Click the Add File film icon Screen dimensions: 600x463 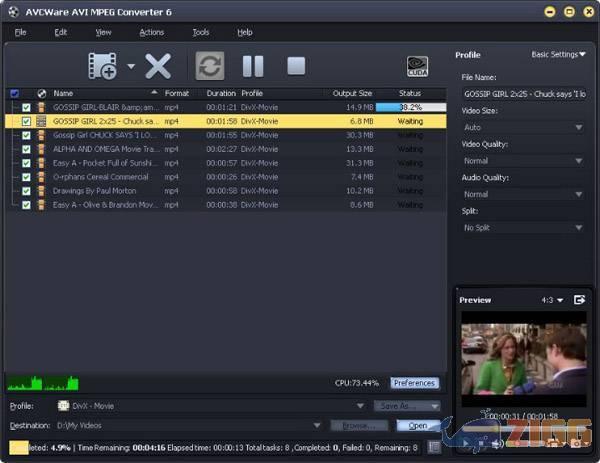pyautogui.click(x=102, y=67)
